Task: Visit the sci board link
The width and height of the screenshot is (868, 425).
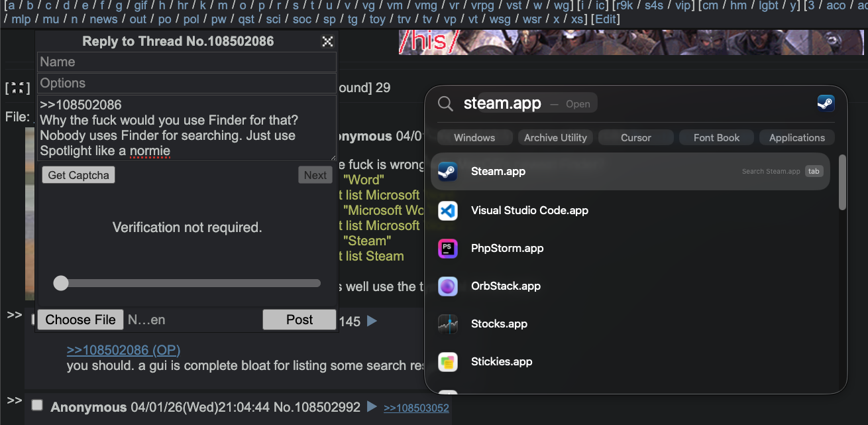Action: (273, 19)
